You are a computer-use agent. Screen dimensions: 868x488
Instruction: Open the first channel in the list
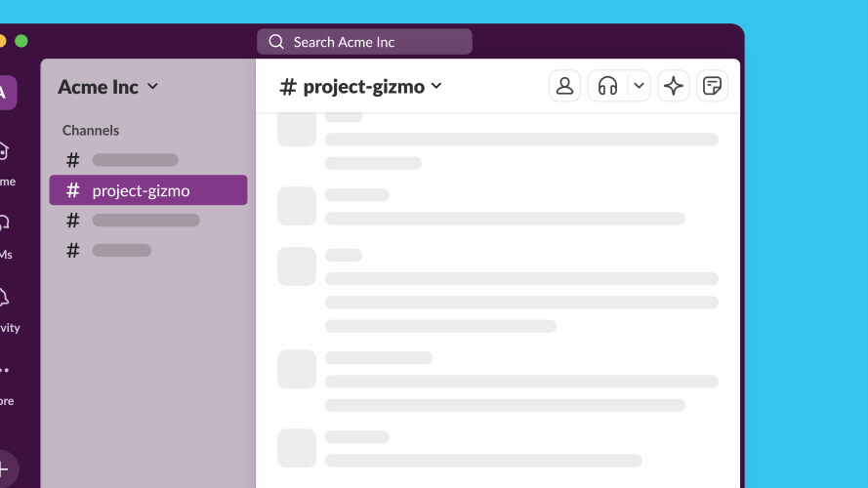pyautogui.click(x=135, y=160)
